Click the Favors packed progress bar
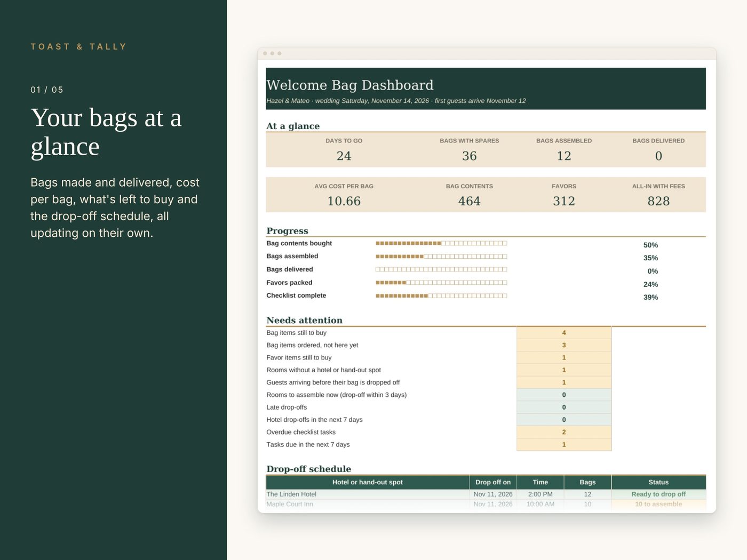This screenshot has width=747, height=560. [441, 283]
